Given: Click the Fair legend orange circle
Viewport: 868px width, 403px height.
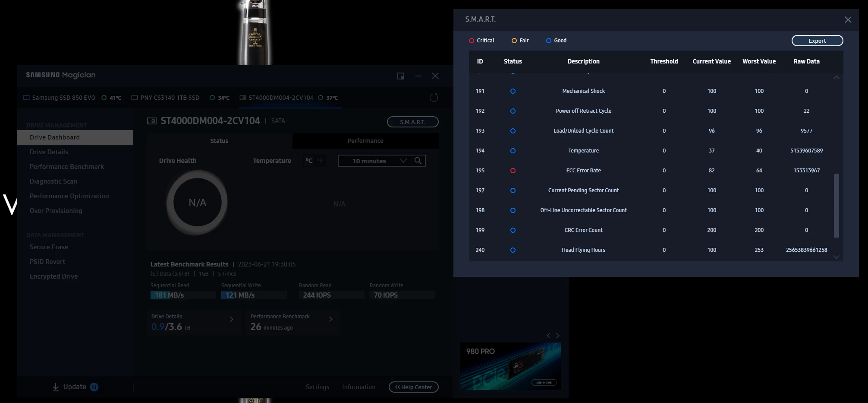Looking at the screenshot, I should click(514, 41).
